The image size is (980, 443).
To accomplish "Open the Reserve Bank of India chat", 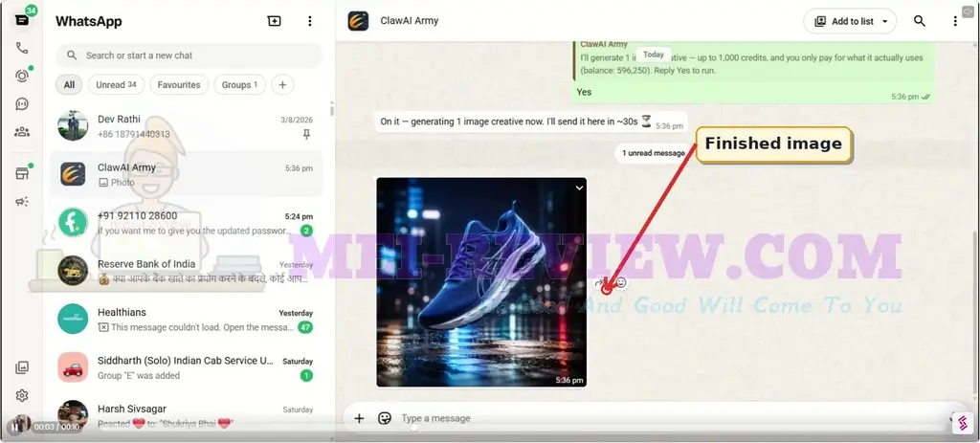I will click(187, 271).
